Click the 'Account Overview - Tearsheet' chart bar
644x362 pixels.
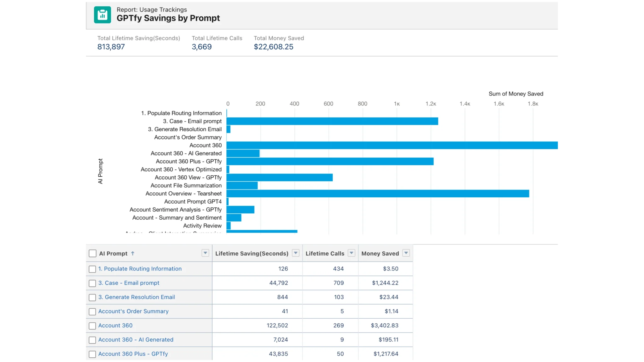coord(377,194)
